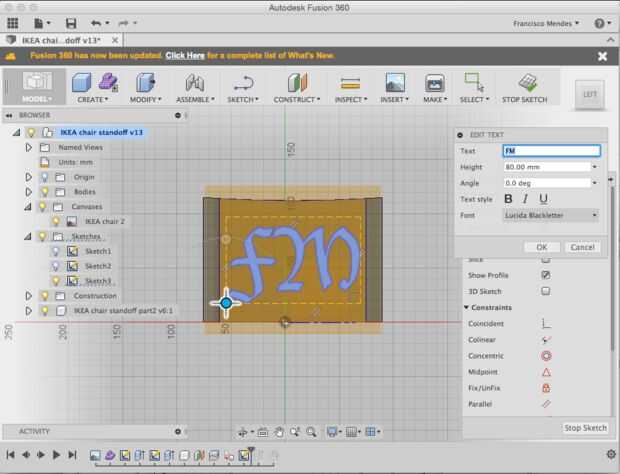Viewport: 620px width, 474px height.
Task: Toggle Italic text style
Action: [x=525, y=199]
